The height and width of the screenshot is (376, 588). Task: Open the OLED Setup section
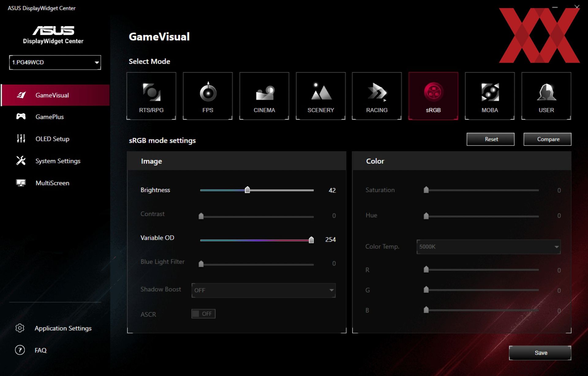point(52,139)
